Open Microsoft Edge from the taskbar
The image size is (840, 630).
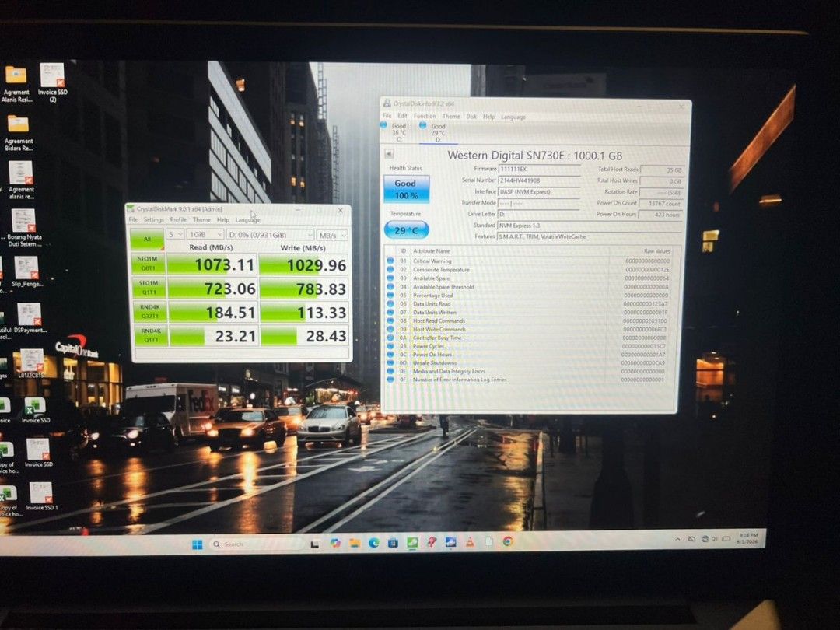[373, 543]
